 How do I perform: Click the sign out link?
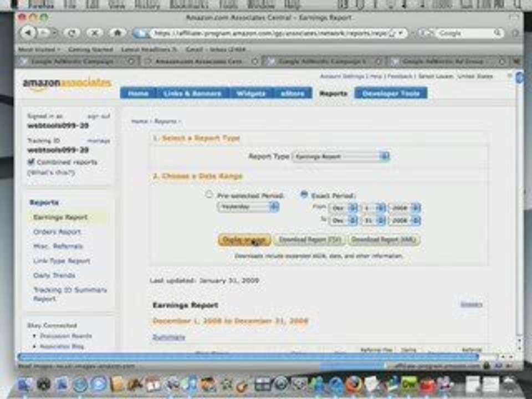(99, 116)
